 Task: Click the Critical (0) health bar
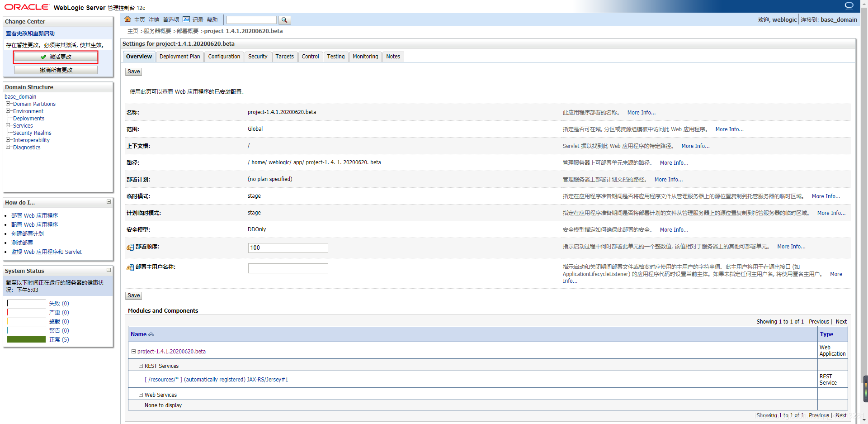[x=26, y=312]
